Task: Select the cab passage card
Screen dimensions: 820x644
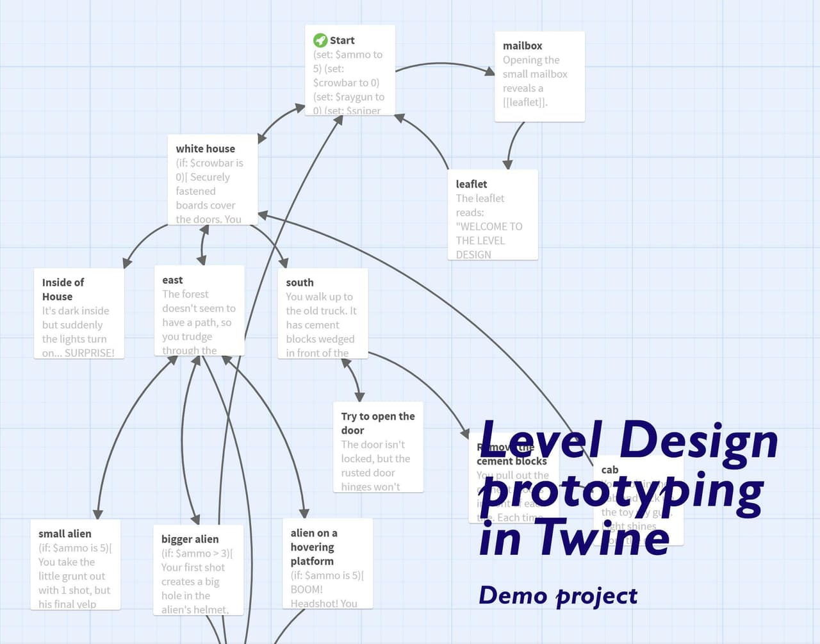Action: click(x=638, y=500)
